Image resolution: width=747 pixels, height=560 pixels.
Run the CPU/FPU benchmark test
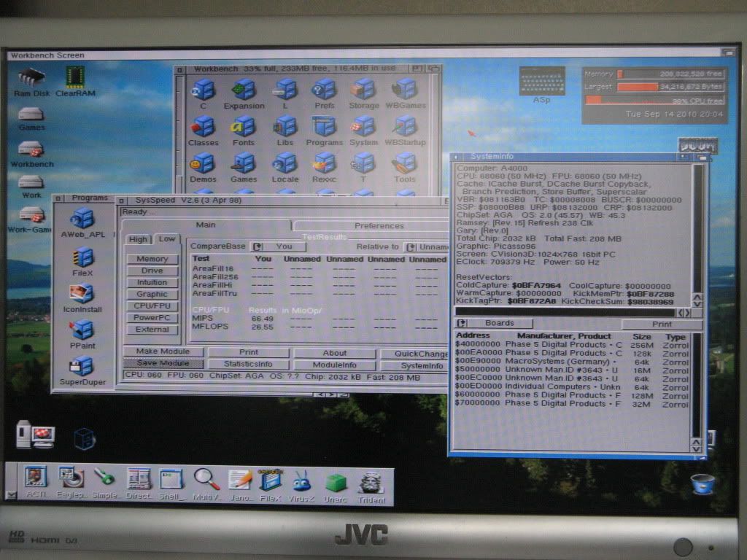(152, 306)
